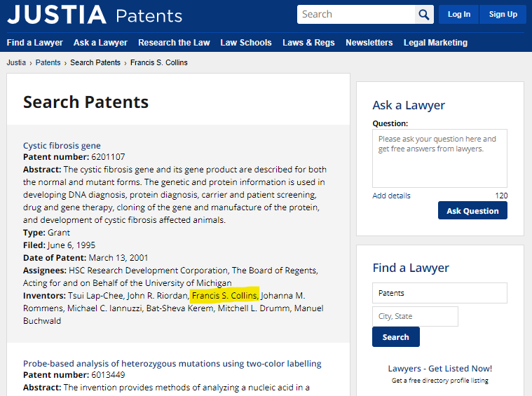This screenshot has height=396, width=532.
Task: Open Legal Marketing menu item
Action: coord(435,43)
